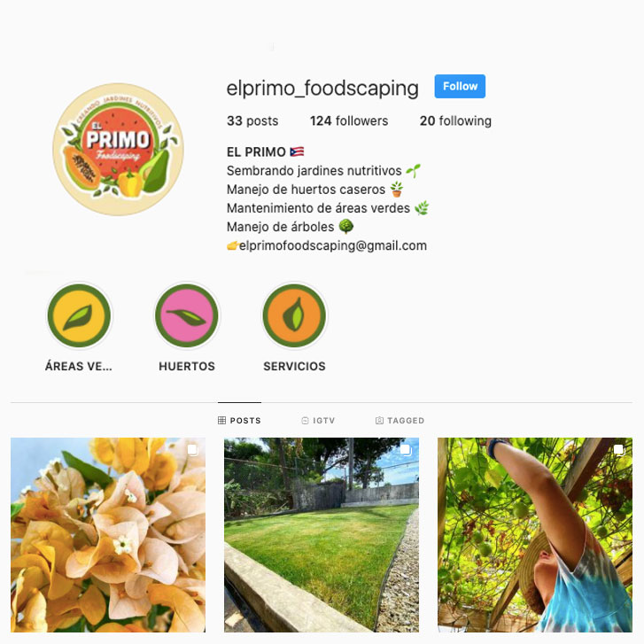Open the SERVICIOS orange leaf highlight
Image resolution: width=644 pixels, height=644 pixels.
point(294,315)
